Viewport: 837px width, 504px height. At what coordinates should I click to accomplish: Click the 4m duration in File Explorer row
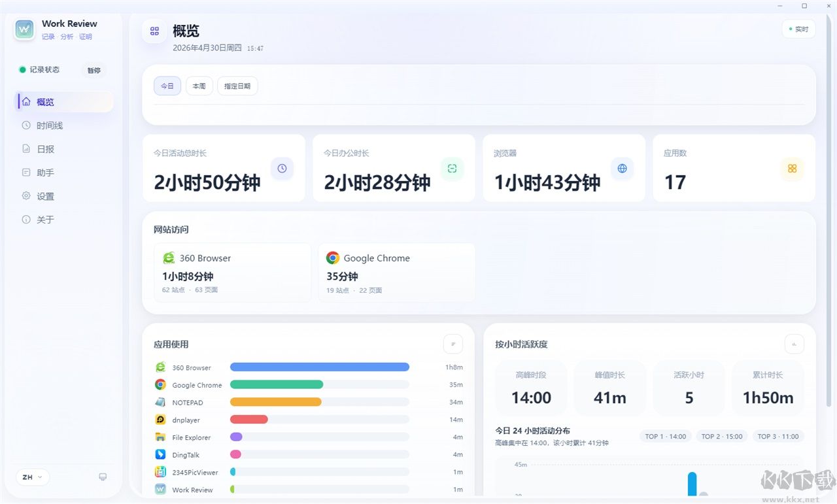458,437
